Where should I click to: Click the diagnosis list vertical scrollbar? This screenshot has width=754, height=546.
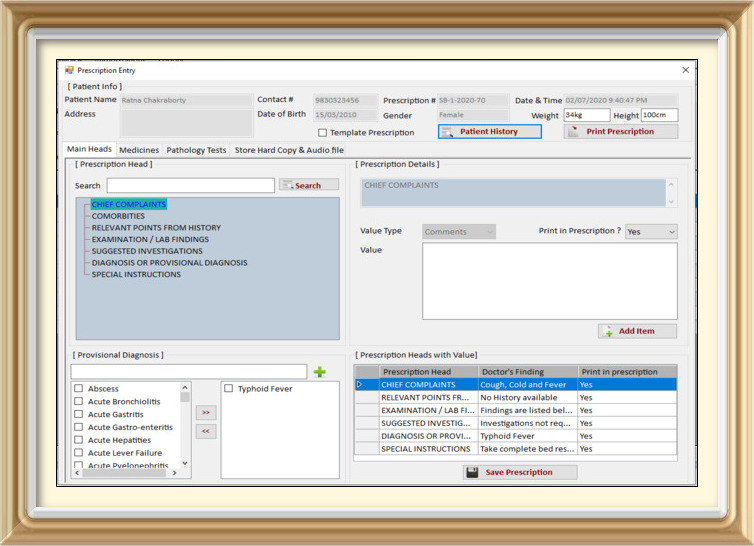[x=185, y=425]
